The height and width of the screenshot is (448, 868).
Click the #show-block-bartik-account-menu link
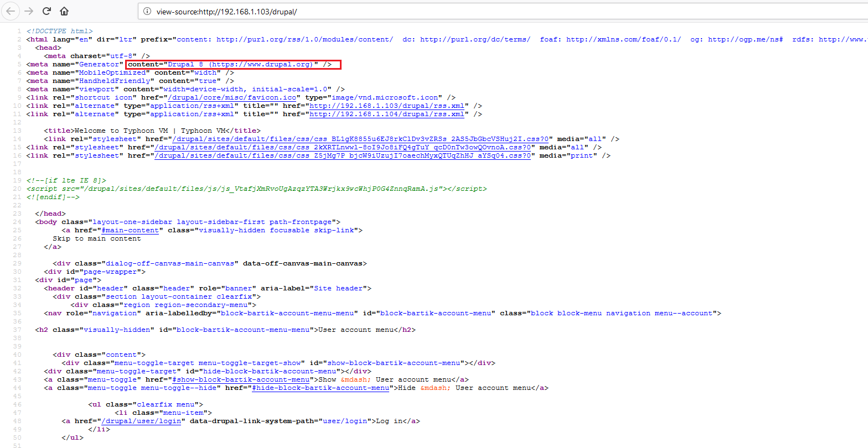(x=241, y=379)
